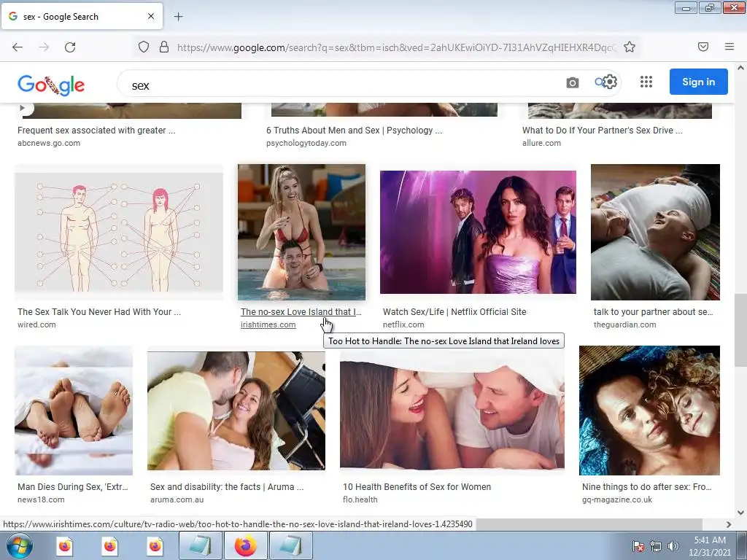Click the browser address bar URL
Viewport: 747px width, 560px height.
coord(396,47)
